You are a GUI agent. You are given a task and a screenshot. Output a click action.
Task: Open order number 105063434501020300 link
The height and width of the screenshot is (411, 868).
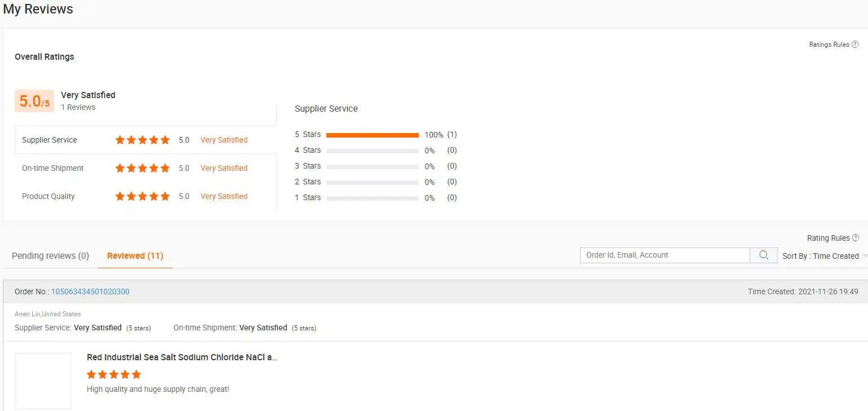point(90,291)
